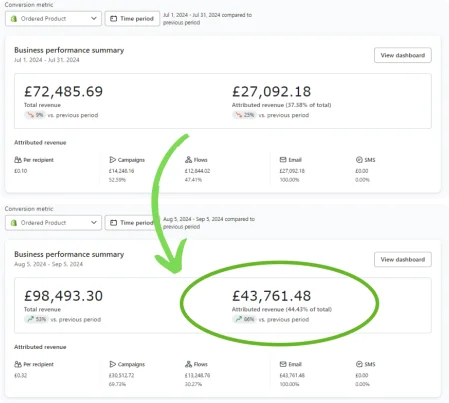
Task: Click the £43,761.48 attributed revenue figure
Action: pyautogui.click(x=271, y=296)
